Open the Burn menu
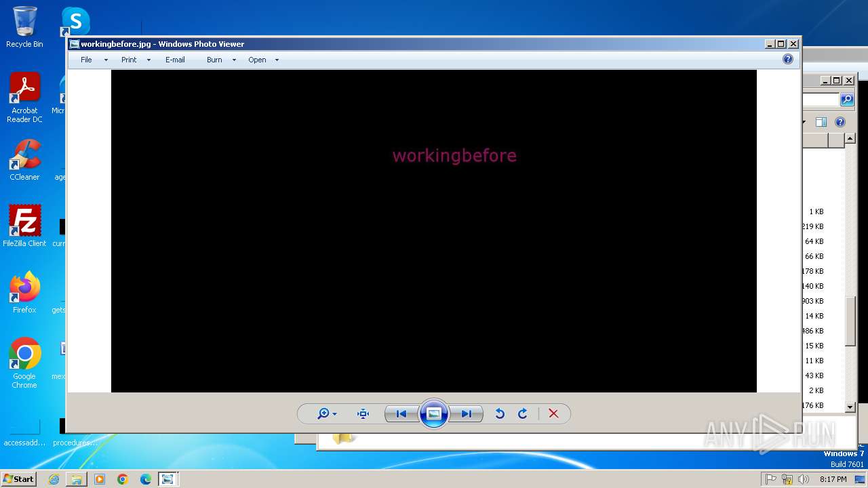The height and width of the screenshot is (488, 868). (214, 60)
